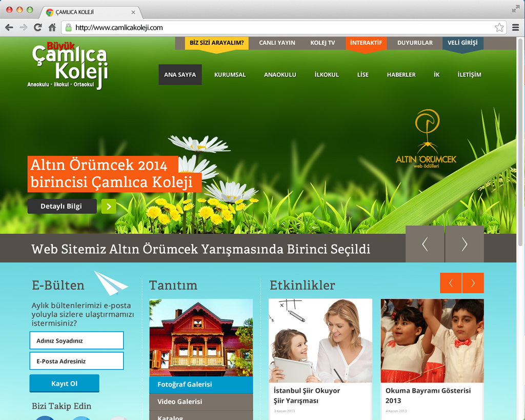Click the E-Bülten heading
Screen dimensions: 525x420
pos(58,285)
